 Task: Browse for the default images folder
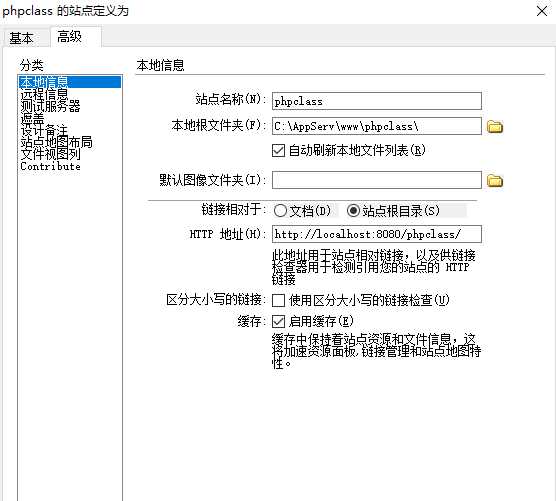(x=495, y=180)
